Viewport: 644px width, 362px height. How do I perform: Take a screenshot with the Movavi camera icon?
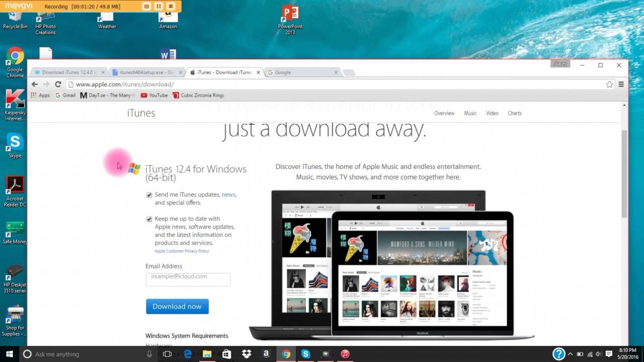[x=146, y=7]
